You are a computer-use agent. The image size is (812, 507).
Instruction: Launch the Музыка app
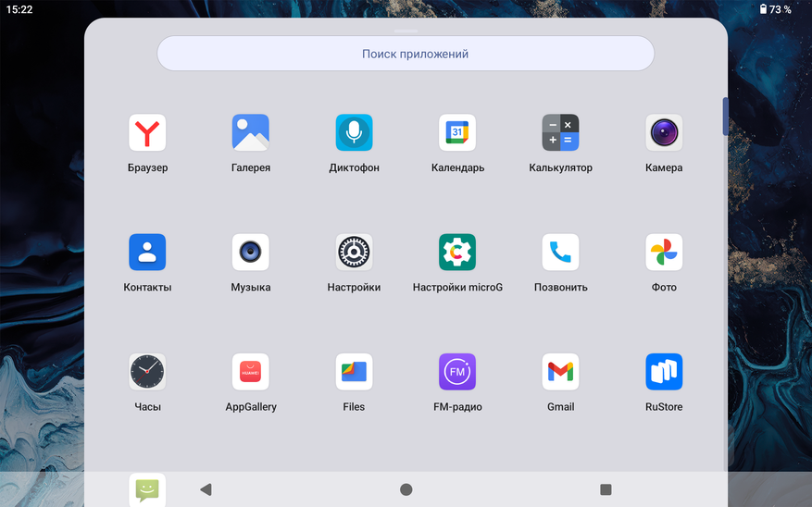[x=251, y=253]
